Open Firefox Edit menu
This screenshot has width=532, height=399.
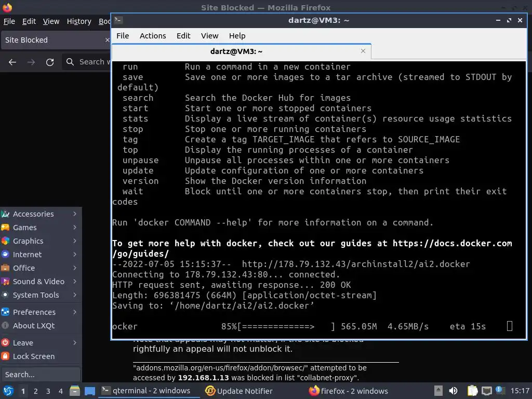pyautogui.click(x=29, y=21)
